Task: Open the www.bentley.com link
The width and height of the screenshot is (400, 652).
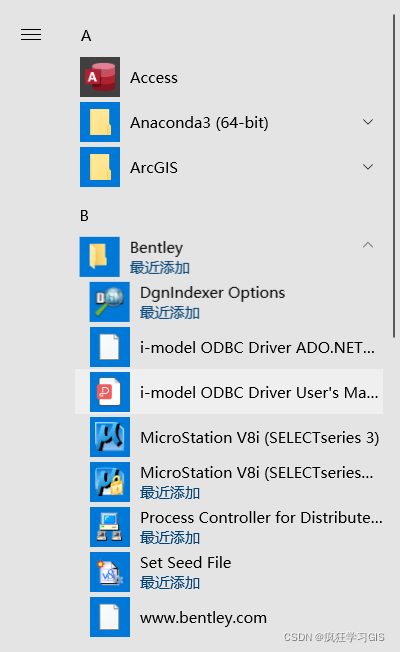Action: (x=203, y=618)
